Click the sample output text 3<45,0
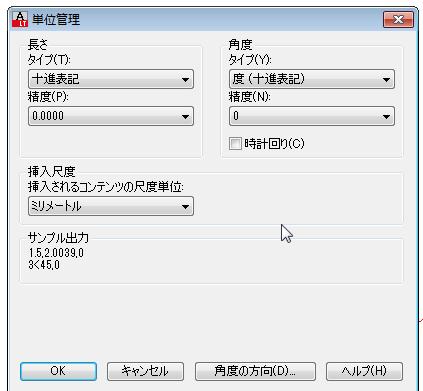 pos(44,265)
